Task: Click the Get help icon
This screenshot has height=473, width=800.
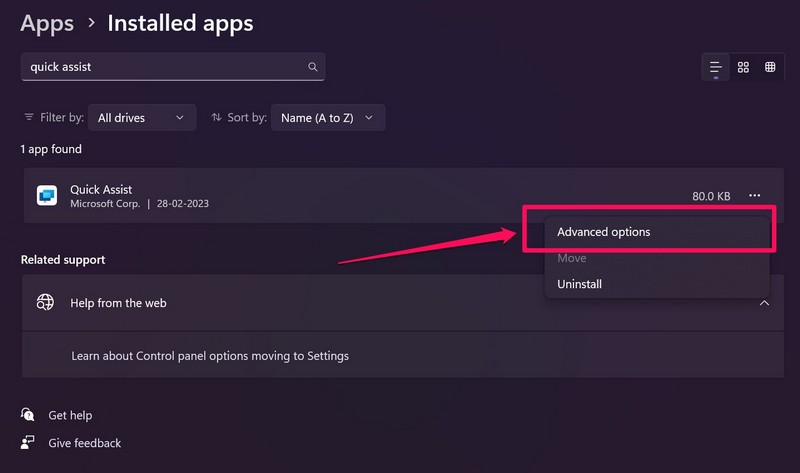Action: 28,415
